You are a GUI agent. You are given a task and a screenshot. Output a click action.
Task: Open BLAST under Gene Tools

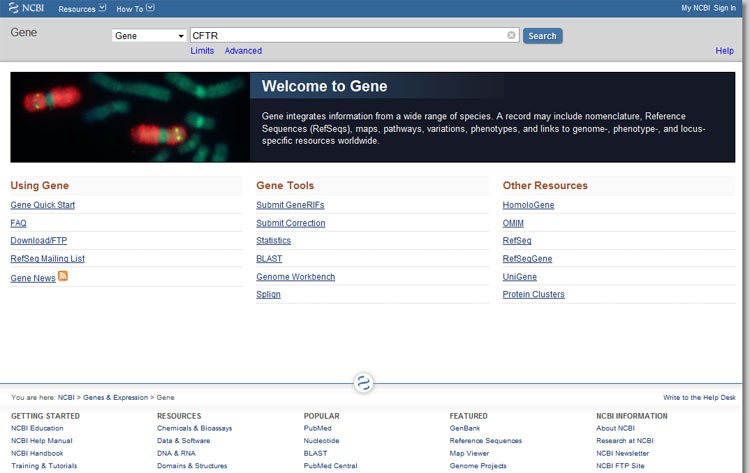tap(269, 259)
